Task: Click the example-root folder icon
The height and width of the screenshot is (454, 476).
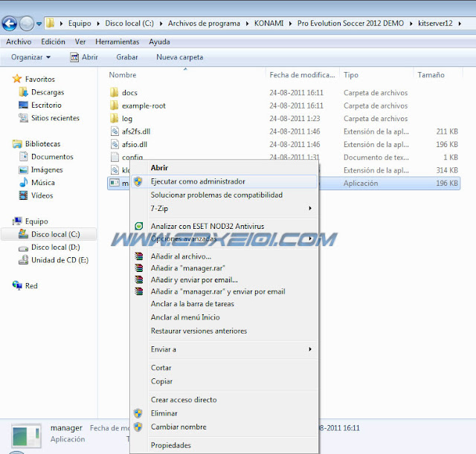Action: pos(115,106)
